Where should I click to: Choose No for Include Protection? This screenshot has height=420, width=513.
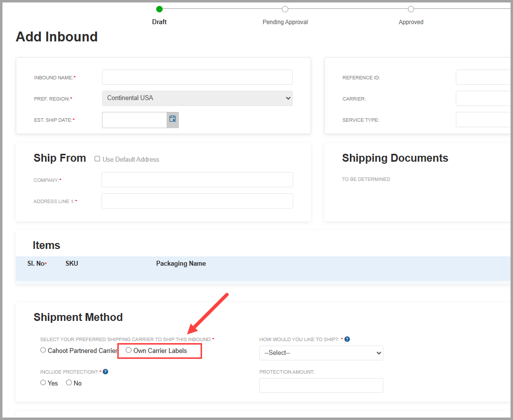(x=68, y=383)
